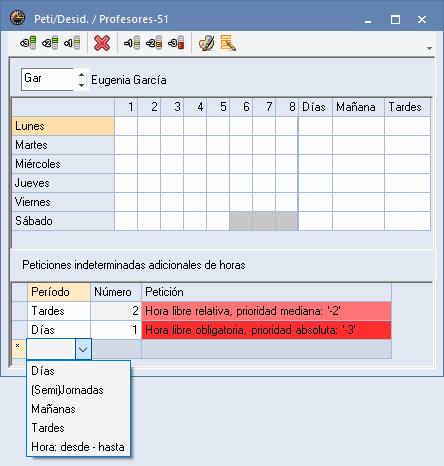Open the color palette tool
This screenshot has width=444, height=466.
tap(206, 43)
